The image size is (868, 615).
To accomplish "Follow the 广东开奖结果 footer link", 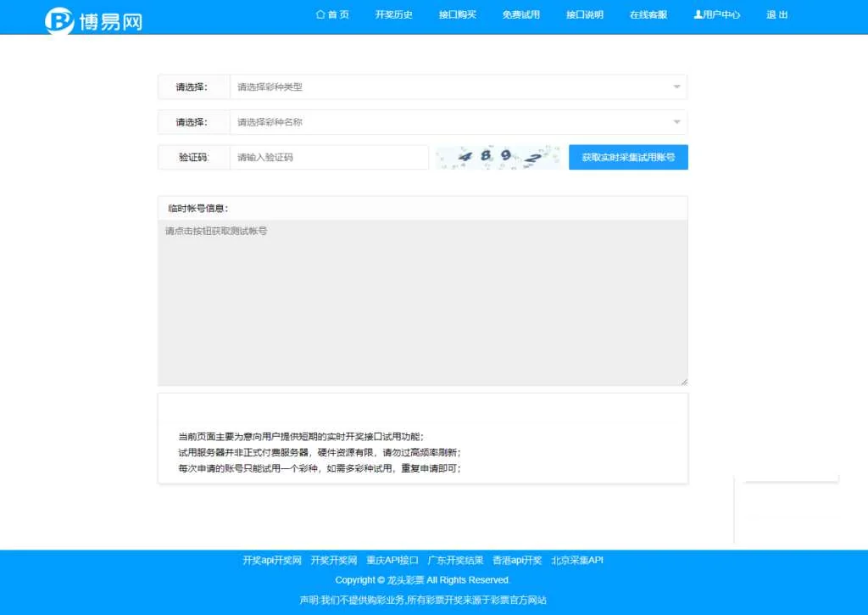I will click(455, 560).
